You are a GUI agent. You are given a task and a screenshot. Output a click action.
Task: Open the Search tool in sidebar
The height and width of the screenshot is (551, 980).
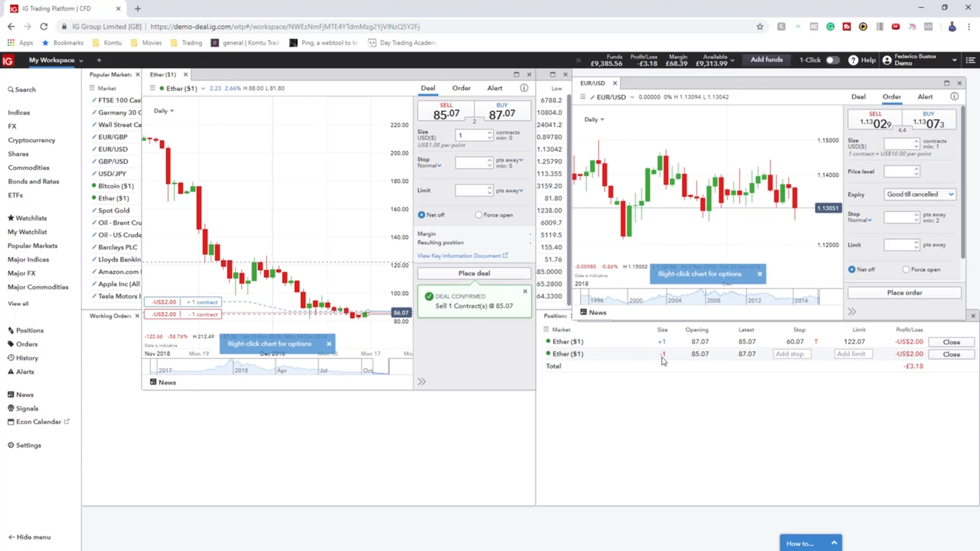[x=22, y=89]
